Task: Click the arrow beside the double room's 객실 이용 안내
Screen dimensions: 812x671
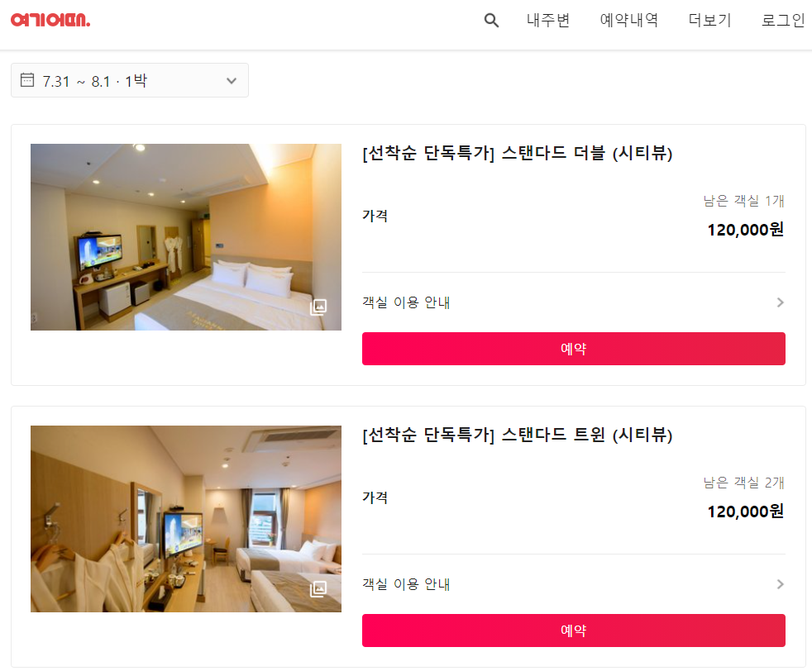Action: pos(780,302)
